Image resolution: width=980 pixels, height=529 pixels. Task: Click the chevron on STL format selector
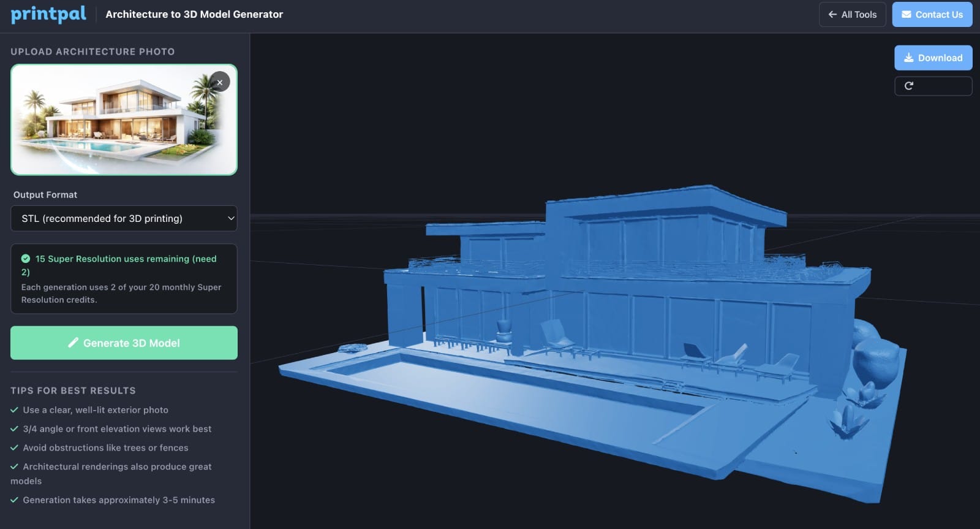click(x=231, y=218)
